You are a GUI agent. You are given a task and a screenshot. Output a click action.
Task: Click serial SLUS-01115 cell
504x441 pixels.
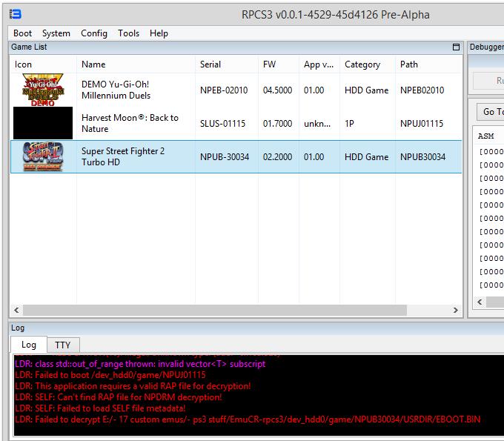(x=222, y=124)
